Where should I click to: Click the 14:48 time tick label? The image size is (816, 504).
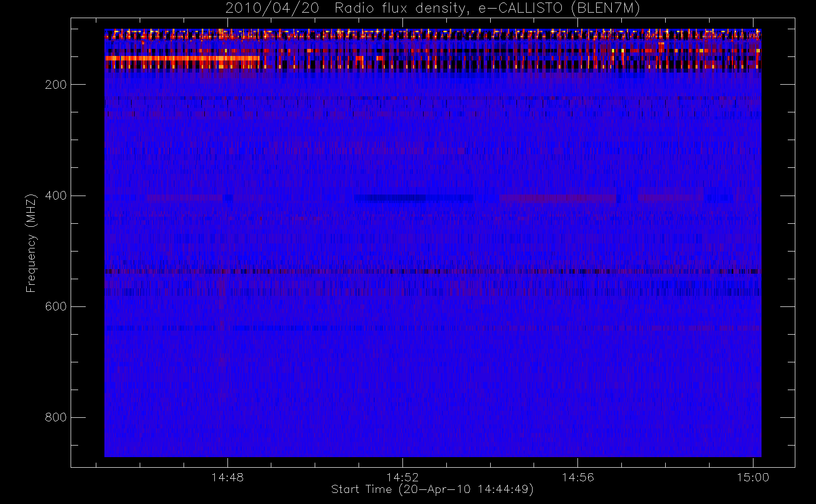[x=227, y=477]
